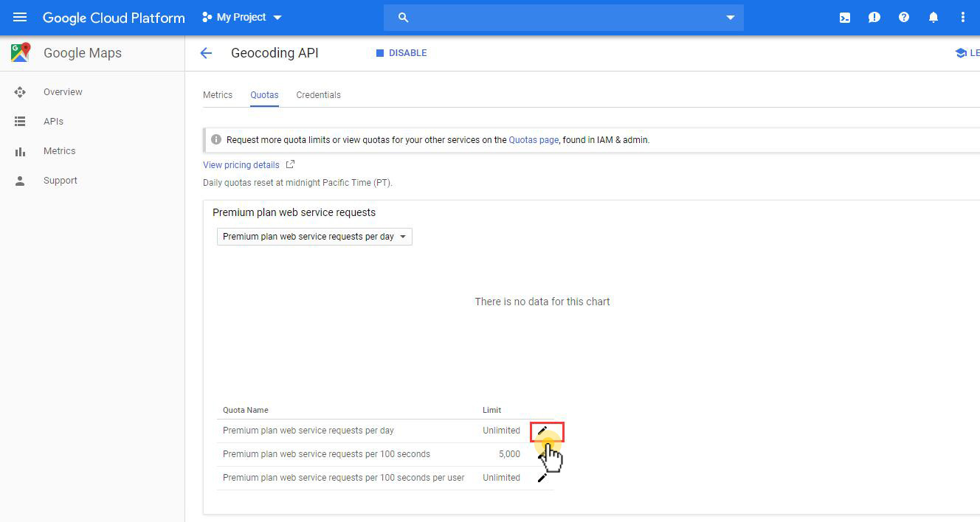Open the requests per day dropdown
This screenshot has height=522, width=980.
314,237
